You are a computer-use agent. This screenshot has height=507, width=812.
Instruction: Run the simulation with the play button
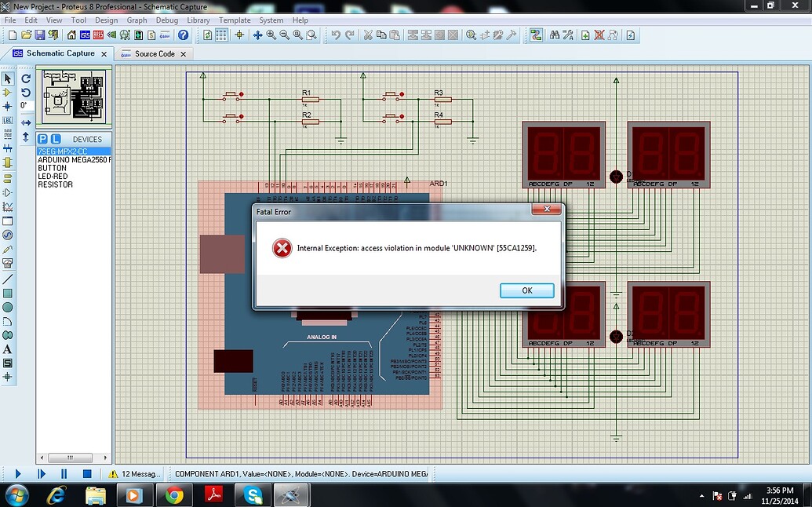(x=18, y=473)
